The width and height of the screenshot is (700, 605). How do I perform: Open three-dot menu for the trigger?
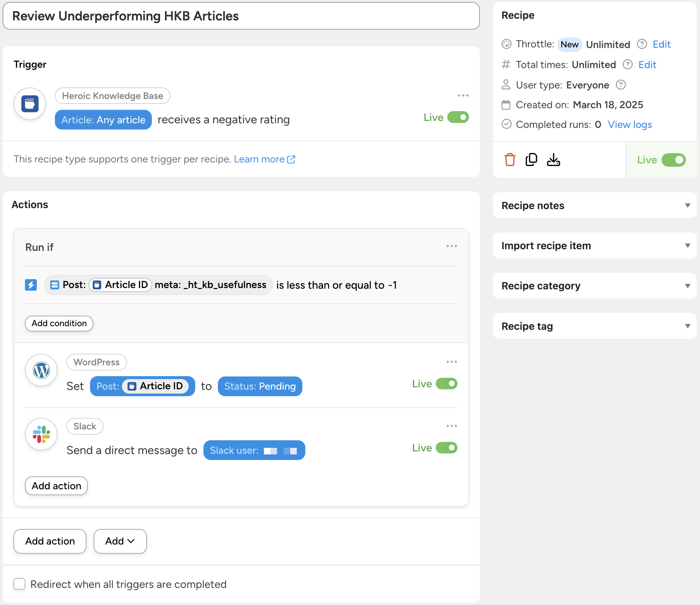(x=463, y=96)
